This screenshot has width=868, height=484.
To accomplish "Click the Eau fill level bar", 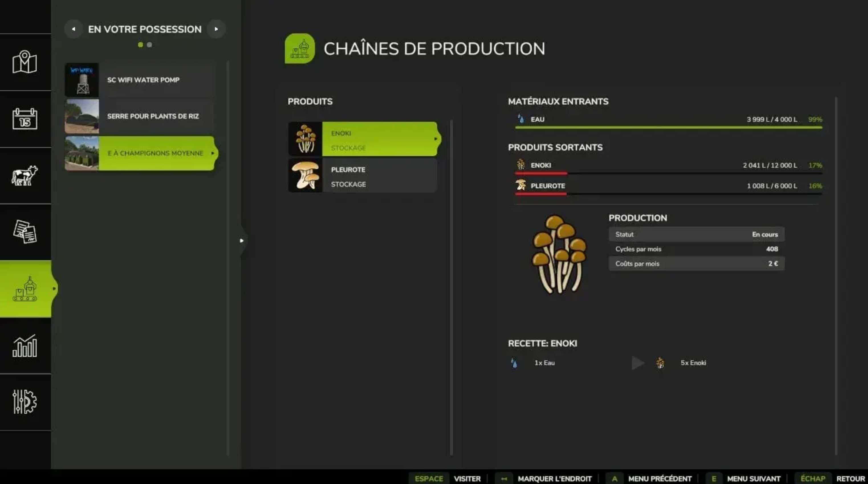I will pyautogui.click(x=668, y=127).
